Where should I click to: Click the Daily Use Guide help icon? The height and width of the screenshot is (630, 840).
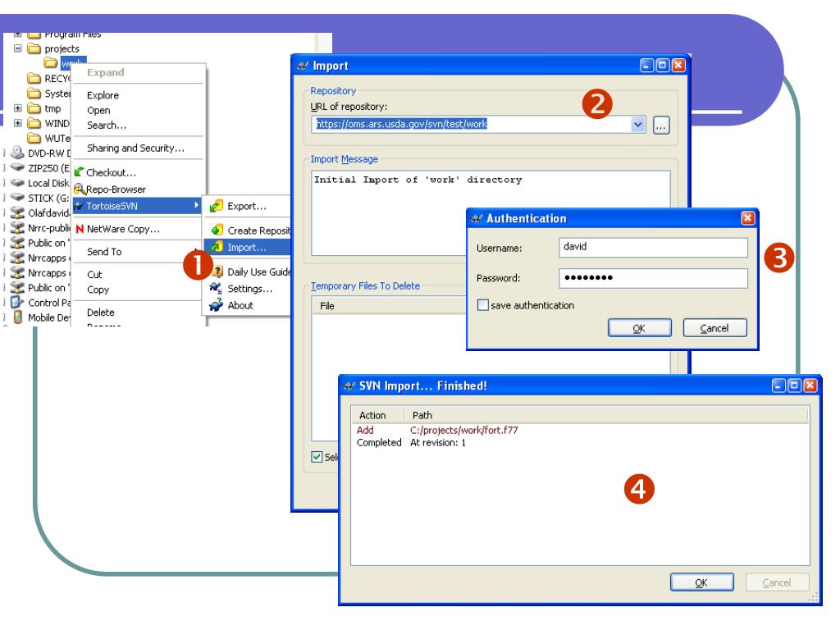tap(217, 271)
